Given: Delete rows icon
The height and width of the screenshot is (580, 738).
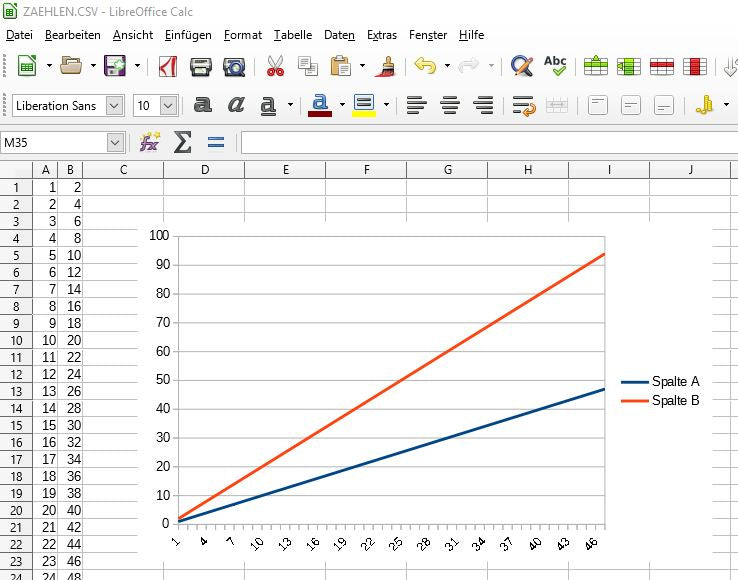Looking at the screenshot, I should (x=662, y=66).
